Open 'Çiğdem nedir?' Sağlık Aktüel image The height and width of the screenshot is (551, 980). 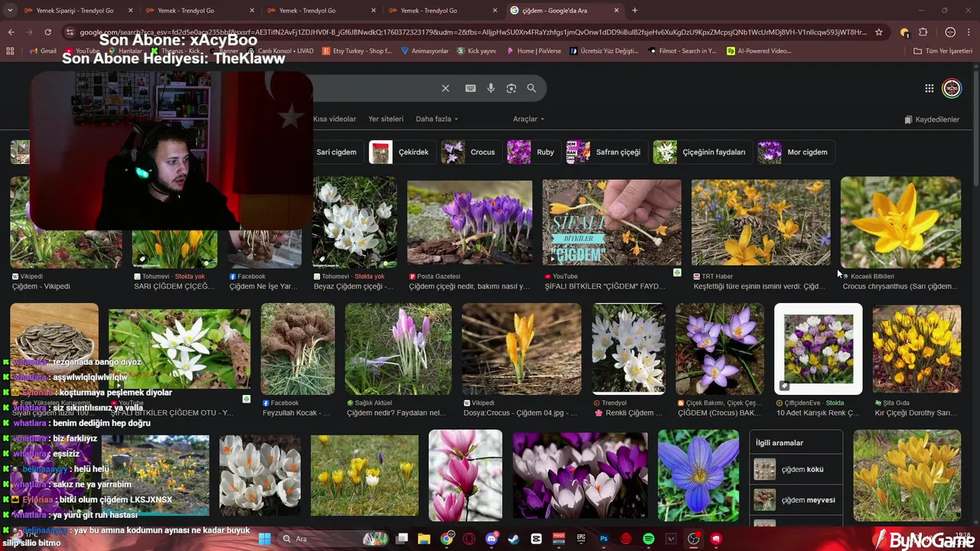click(x=398, y=349)
